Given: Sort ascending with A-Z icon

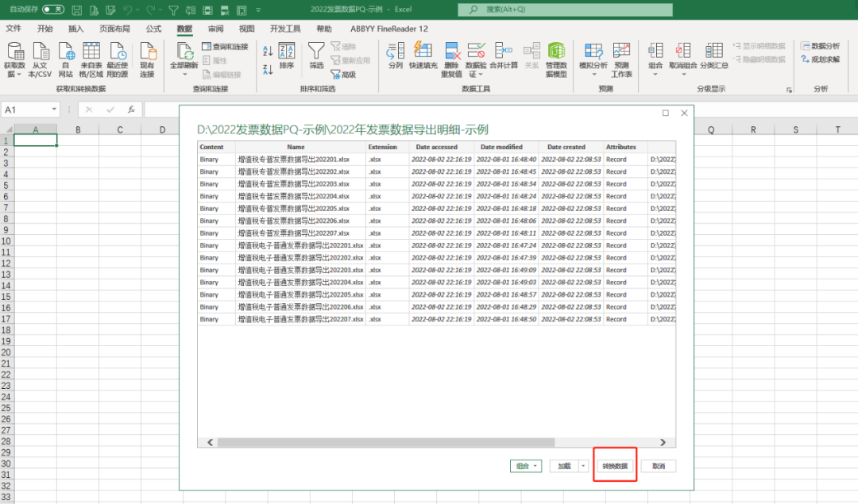Looking at the screenshot, I should 268,52.
